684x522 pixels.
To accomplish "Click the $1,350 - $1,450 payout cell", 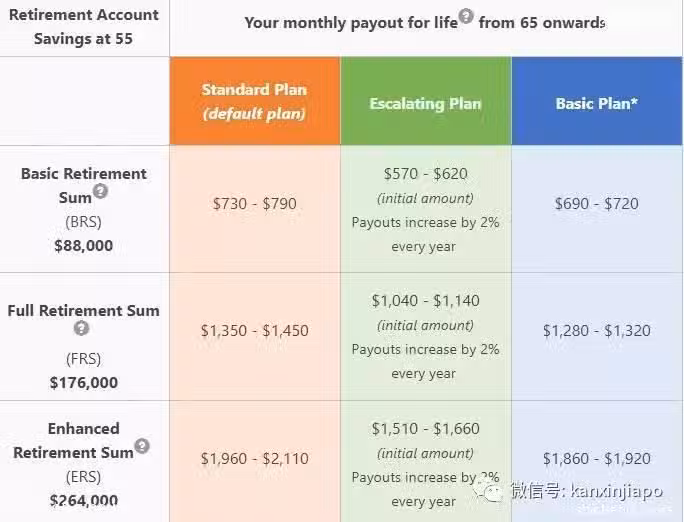I will click(x=255, y=331).
